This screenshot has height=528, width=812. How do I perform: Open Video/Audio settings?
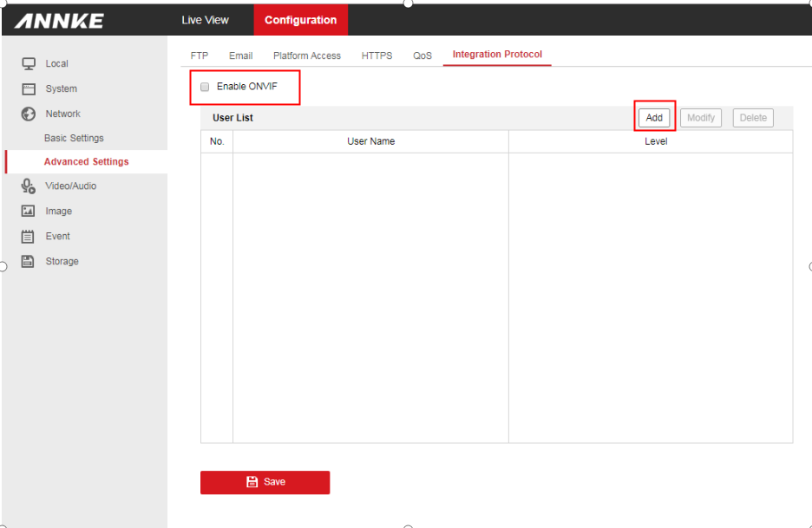tap(71, 186)
